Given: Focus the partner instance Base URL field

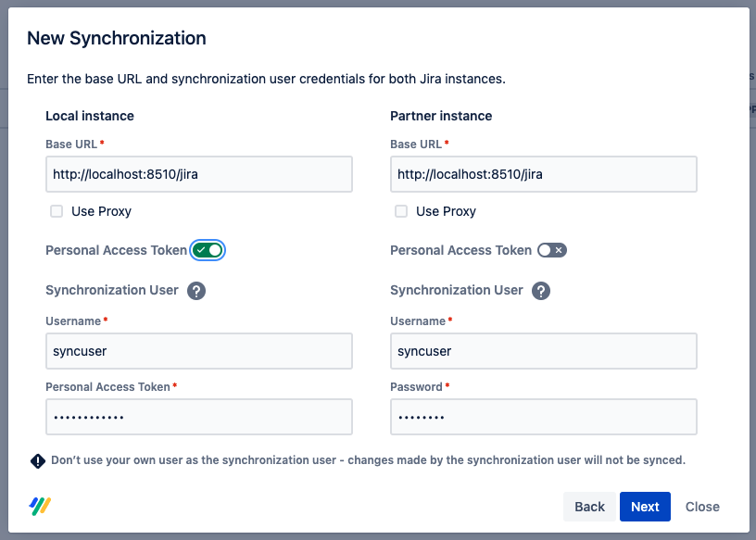Looking at the screenshot, I should (x=543, y=174).
